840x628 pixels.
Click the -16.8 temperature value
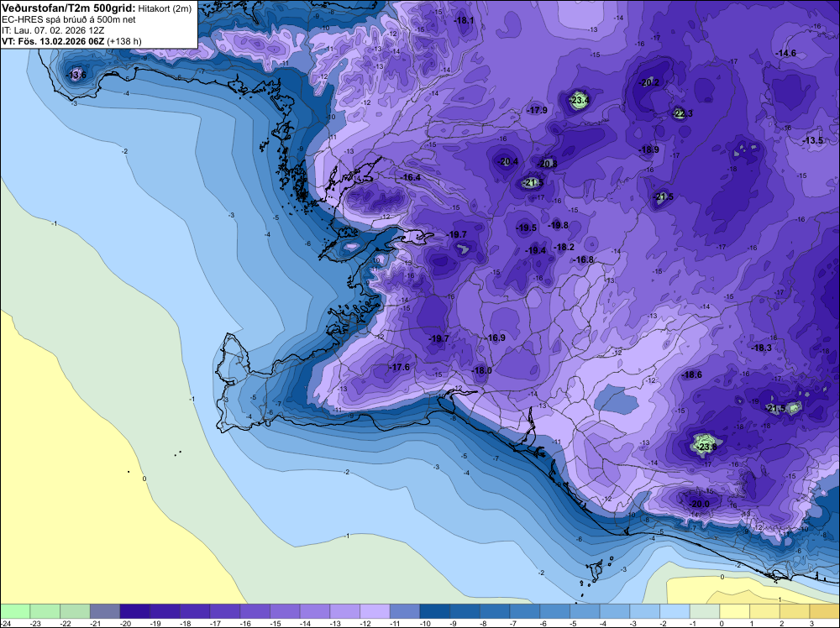pos(584,259)
